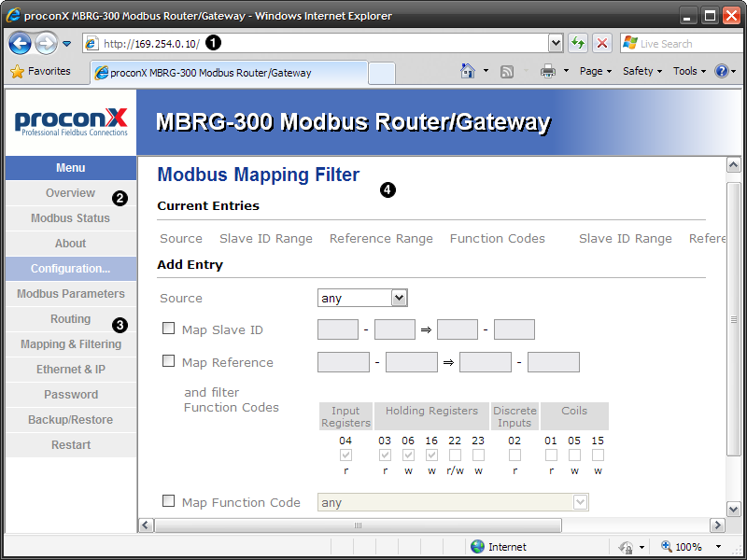Open the Ethernet & IP settings
Image resolution: width=747 pixels, height=560 pixels.
click(x=71, y=370)
